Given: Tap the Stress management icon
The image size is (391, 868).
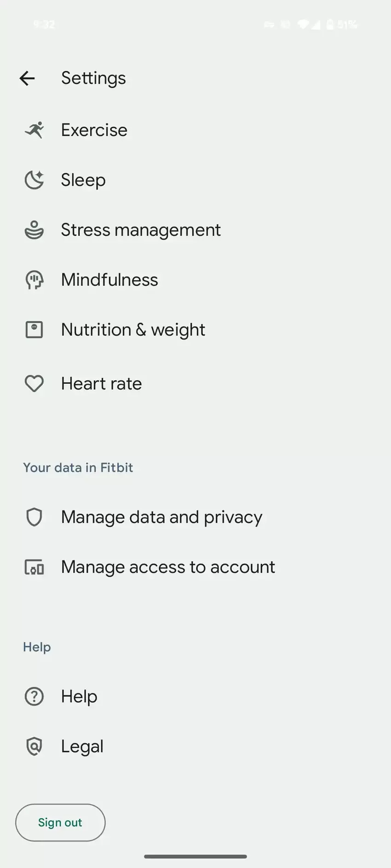Looking at the screenshot, I should 34,230.
